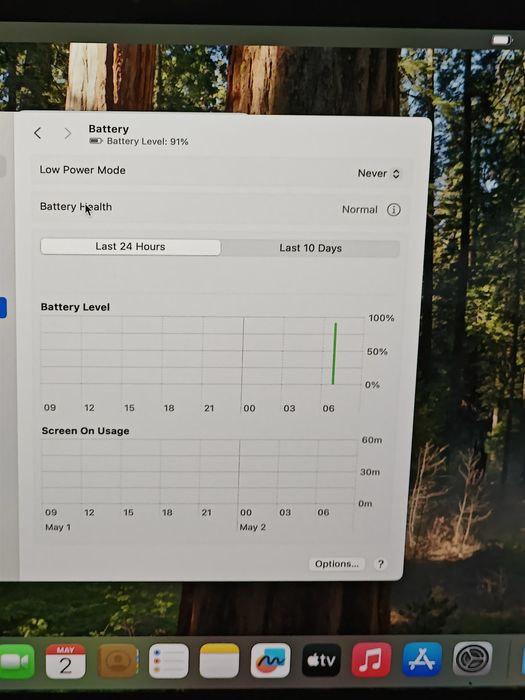Click the question mark help button
The width and height of the screenshot is (525, 700).
click(380, 564)
